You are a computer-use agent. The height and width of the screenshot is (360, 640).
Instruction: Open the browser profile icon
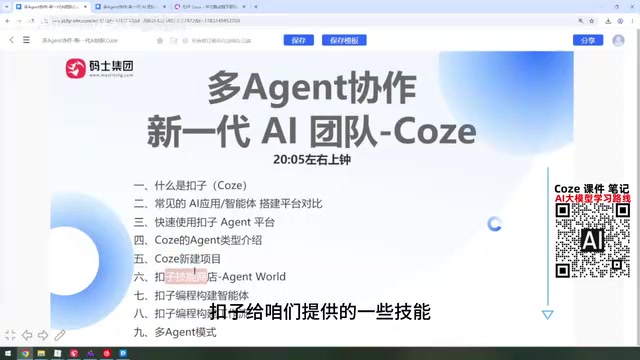pyautogui.click(x=620, y=21)
